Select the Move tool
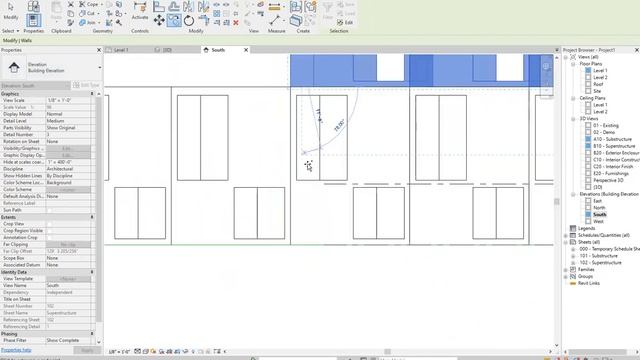This screenshot has height=360, width=640. click(x=159, y=20)
